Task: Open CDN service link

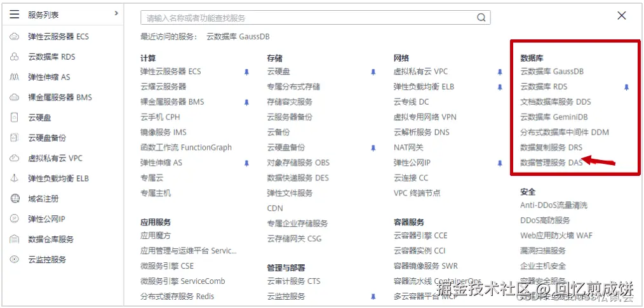Action: [275, 208]
